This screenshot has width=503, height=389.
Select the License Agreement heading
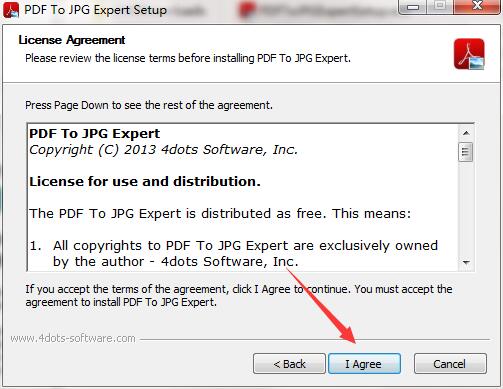coord(72,40)
